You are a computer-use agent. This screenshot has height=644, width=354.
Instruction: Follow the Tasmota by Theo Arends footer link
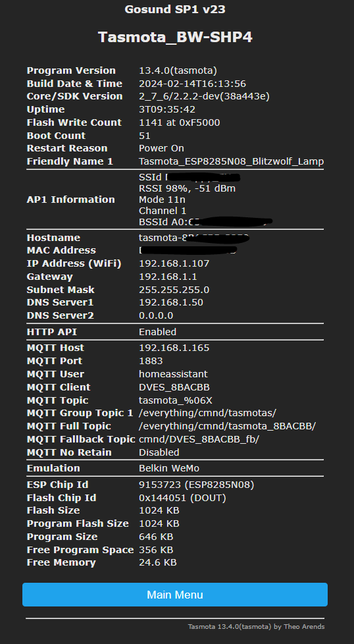[256, 626]
